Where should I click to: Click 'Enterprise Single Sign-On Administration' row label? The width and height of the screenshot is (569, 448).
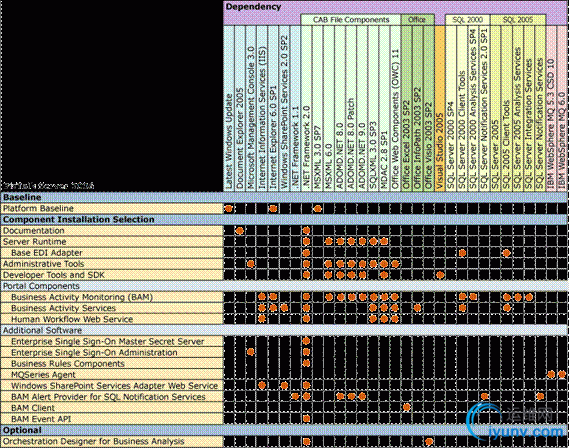(x=94, y=352)
